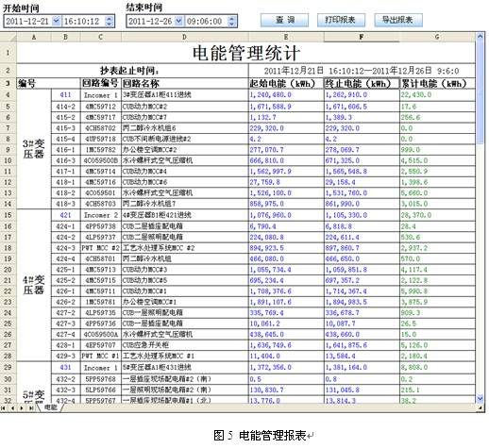Image resolution: width=489 pixels, height=448 pixels.
Task: Click the title cell 电能管理统计
Action: pyautogui.click(x=245, y=53)
